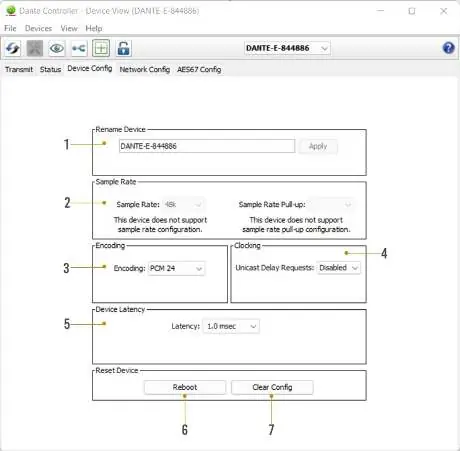Click the Refresh toolbar icon
The width and height of the screenshot is (460, 451).
tap(13, 49)
